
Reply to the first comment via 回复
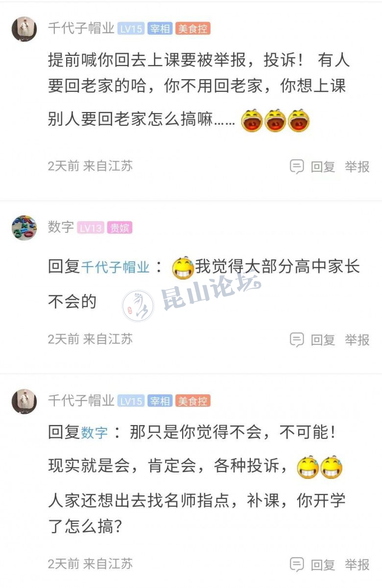point(323,167)
